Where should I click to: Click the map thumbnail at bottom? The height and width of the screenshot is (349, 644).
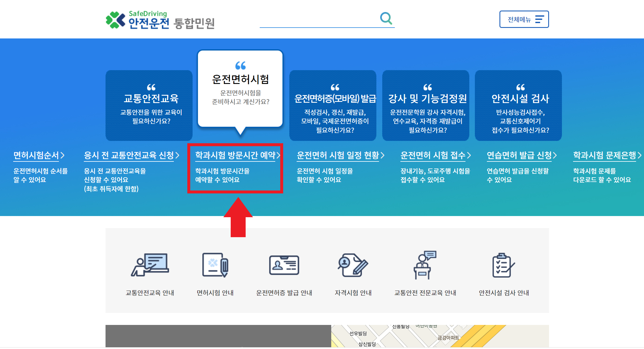pos(440,336)
